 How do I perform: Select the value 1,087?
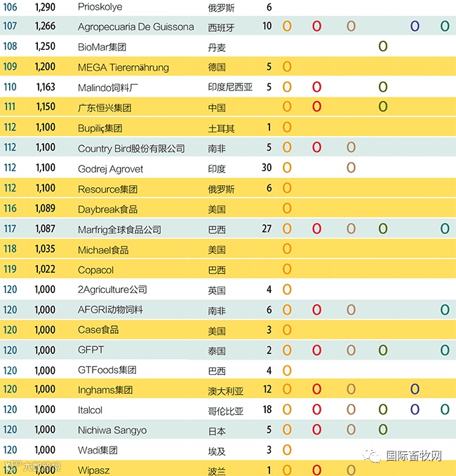pyautogui.click(x=46, y=229)
